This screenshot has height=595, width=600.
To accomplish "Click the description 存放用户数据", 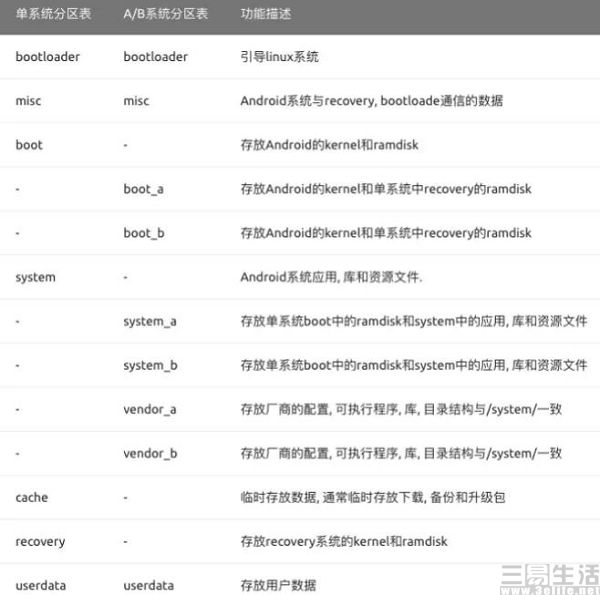I will 278,585.
